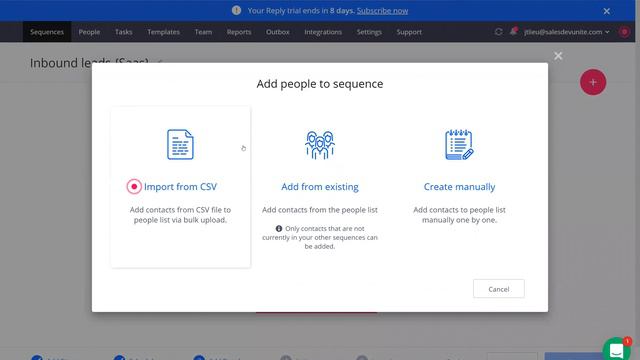
Task: Go to the People tab
Action: pos(89,32)
